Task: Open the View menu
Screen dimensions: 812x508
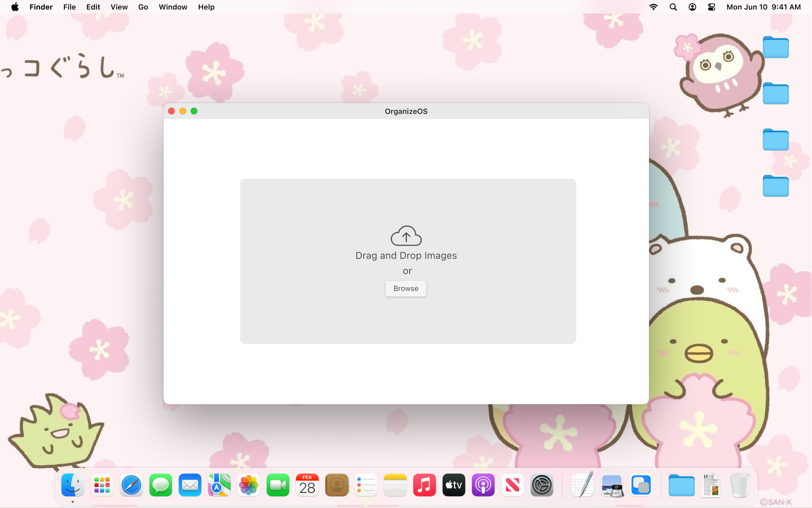Action: [119, 7]
